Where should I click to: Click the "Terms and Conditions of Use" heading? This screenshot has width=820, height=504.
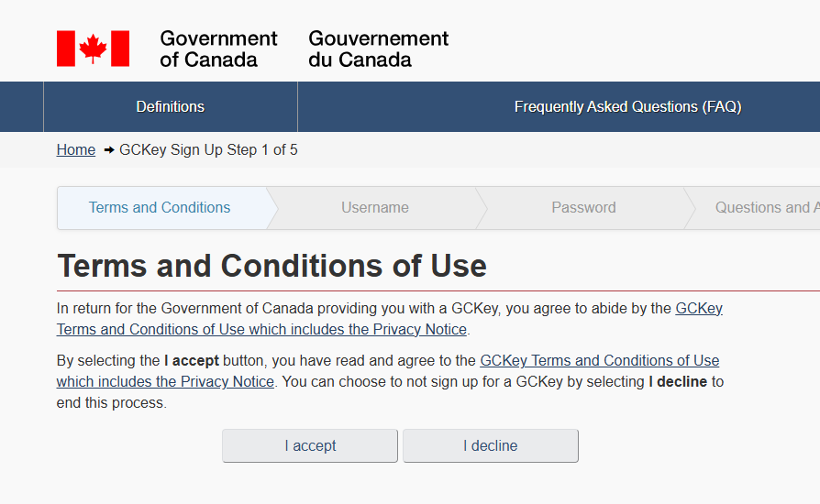click(271, 266)
